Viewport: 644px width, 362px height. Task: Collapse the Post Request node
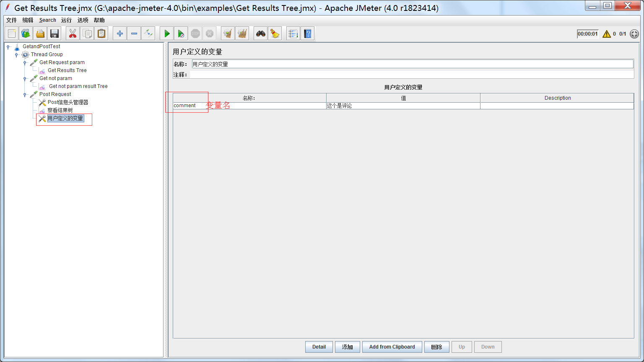click(x=24, y=94)
